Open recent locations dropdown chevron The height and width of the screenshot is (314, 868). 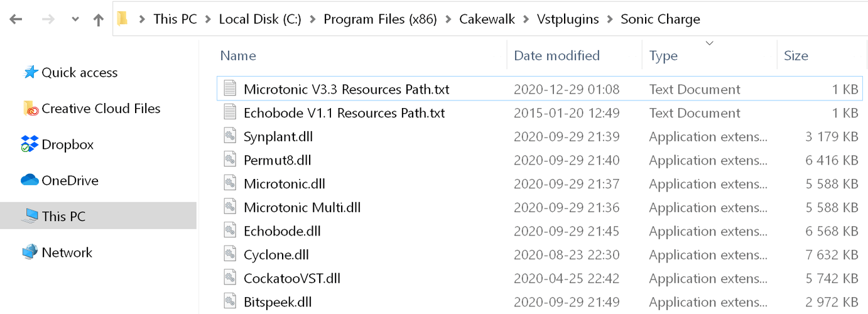(75, 19)
